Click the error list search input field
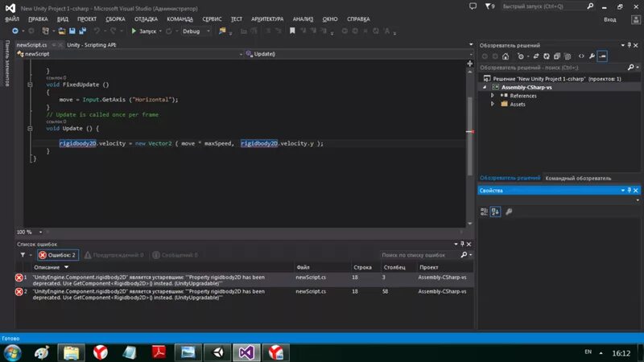 419,255
